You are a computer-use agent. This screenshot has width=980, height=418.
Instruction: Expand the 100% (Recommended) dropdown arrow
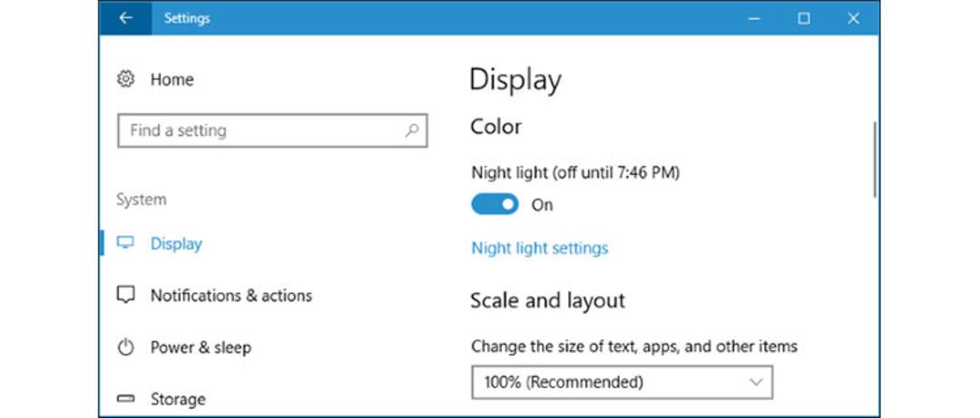tap(756, 382)
